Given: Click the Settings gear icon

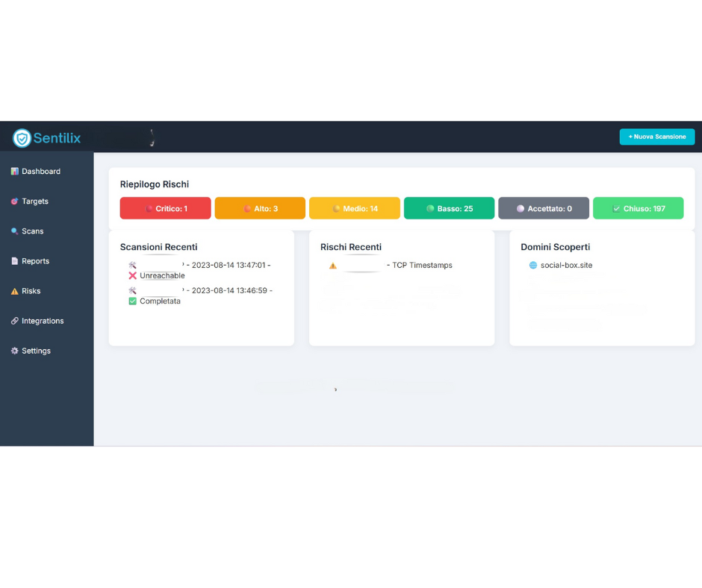Looking at the screenshot, I should pos(14,351).
